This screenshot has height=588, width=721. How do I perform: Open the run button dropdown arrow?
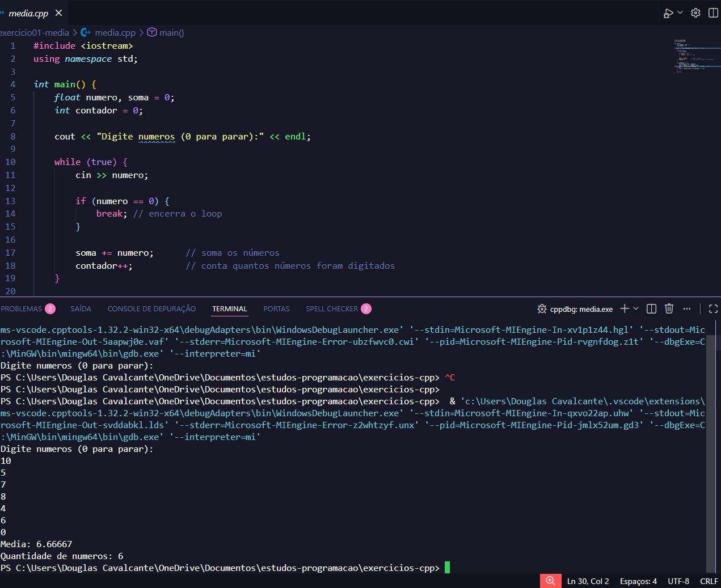[x=680, y=12]
